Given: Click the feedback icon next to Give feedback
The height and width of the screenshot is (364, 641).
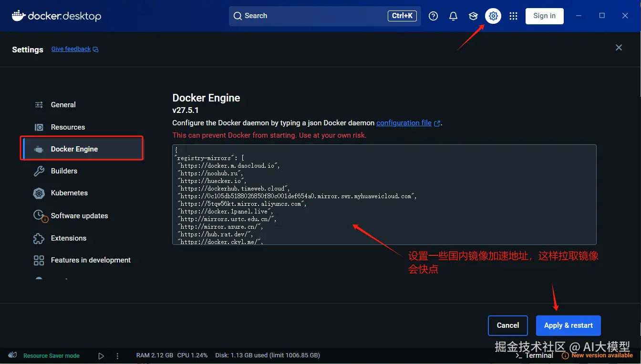Looking at the screenshot, I should (95, 49).
